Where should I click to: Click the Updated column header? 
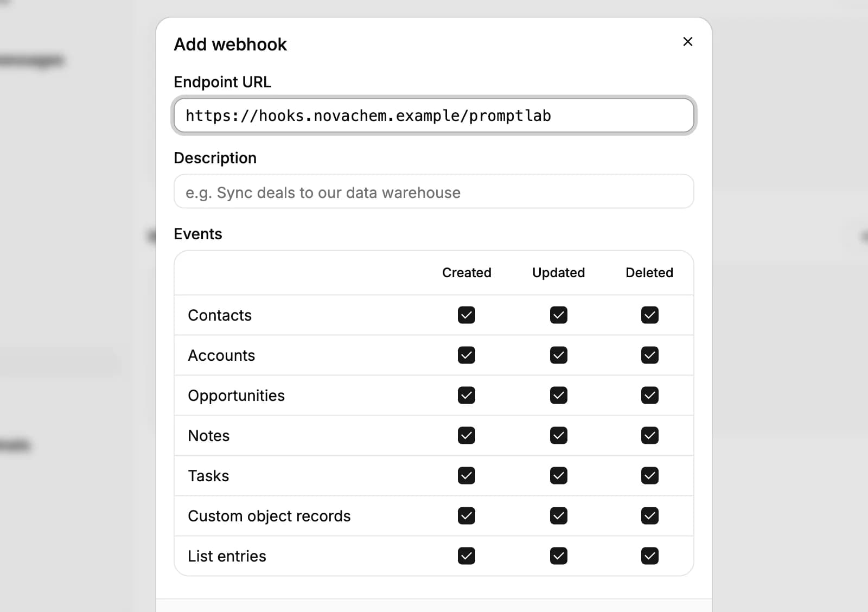(558, 273)
